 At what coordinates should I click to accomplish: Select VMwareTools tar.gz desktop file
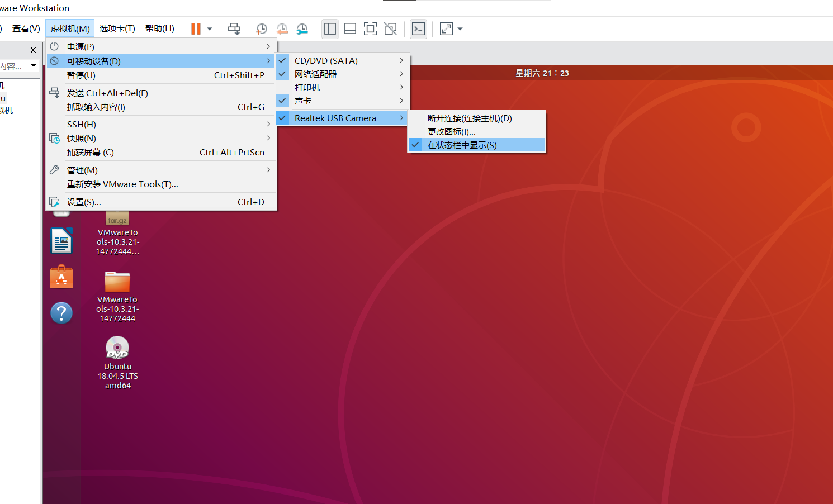point(117,234)
